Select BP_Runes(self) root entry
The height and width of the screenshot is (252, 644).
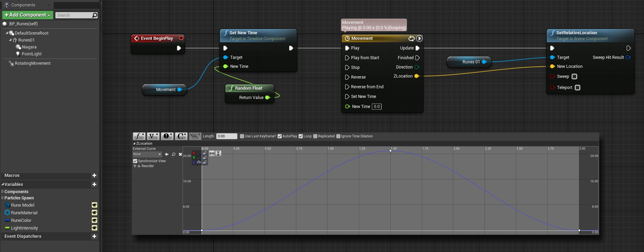[23, 24]
